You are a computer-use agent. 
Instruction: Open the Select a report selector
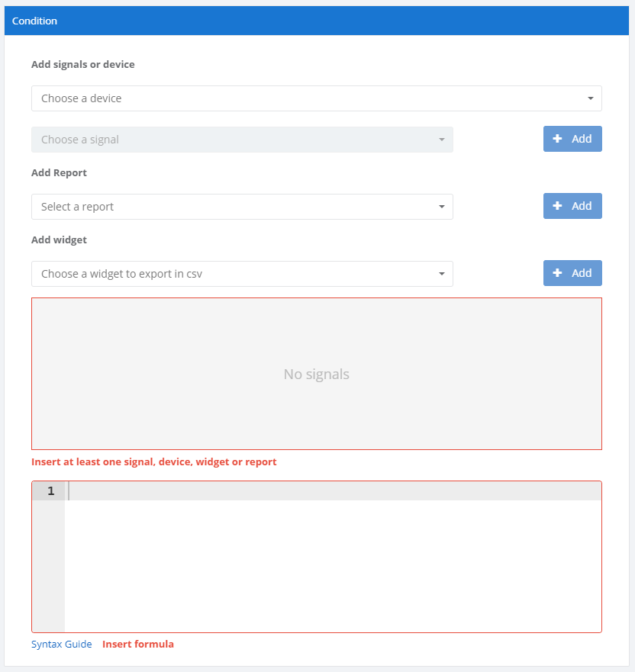coord(229,207)
